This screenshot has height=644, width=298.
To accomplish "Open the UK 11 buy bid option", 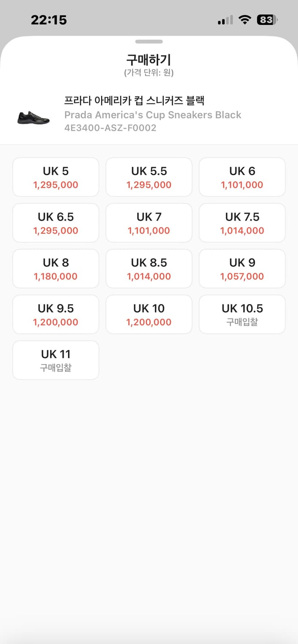I will tap(56, 360).
